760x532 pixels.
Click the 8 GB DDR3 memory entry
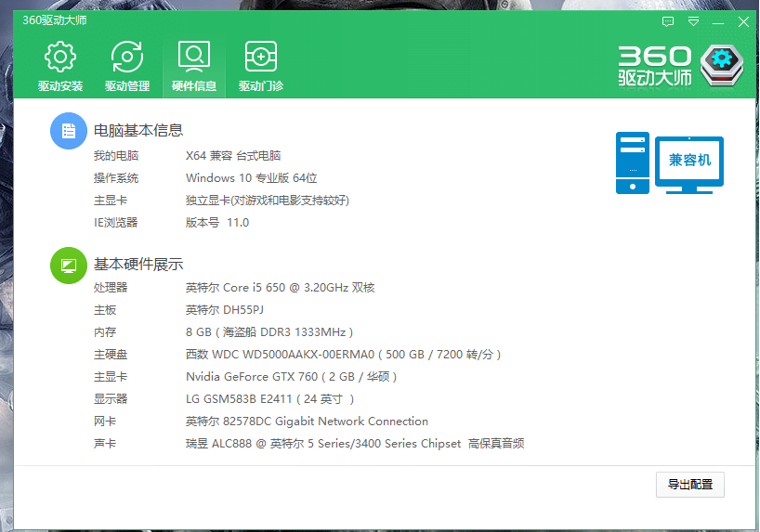click(x=269, y=332)
